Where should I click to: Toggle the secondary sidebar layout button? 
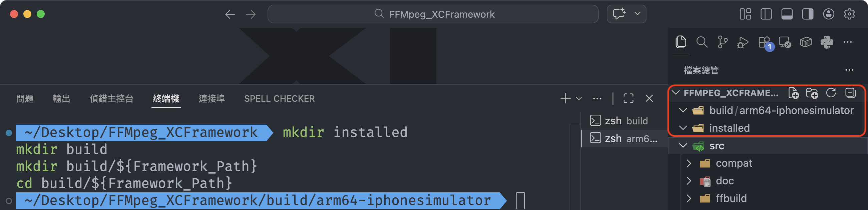[808, 14]
